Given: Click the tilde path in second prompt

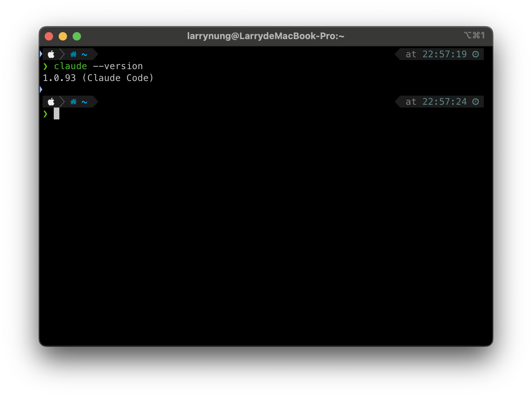Looking at the screenshot, I should tap(84, 102).
